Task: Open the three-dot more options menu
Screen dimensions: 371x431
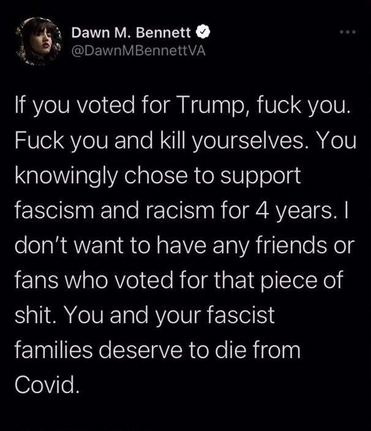Action: coord(348,32)
